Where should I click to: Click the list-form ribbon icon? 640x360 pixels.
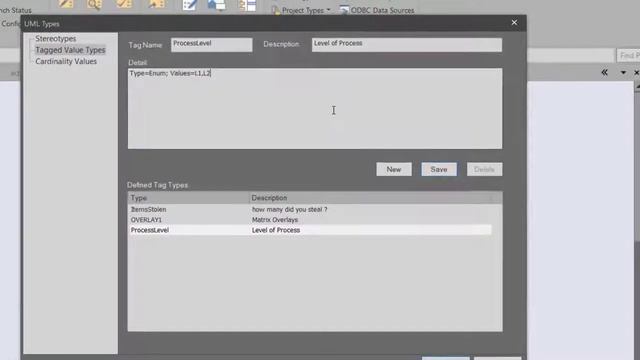pos(247,5)
